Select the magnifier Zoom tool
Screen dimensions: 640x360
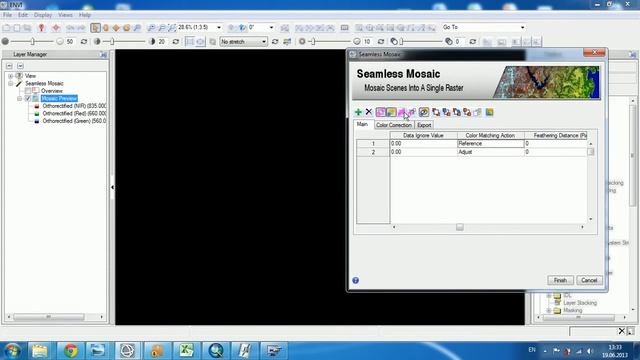137,28
